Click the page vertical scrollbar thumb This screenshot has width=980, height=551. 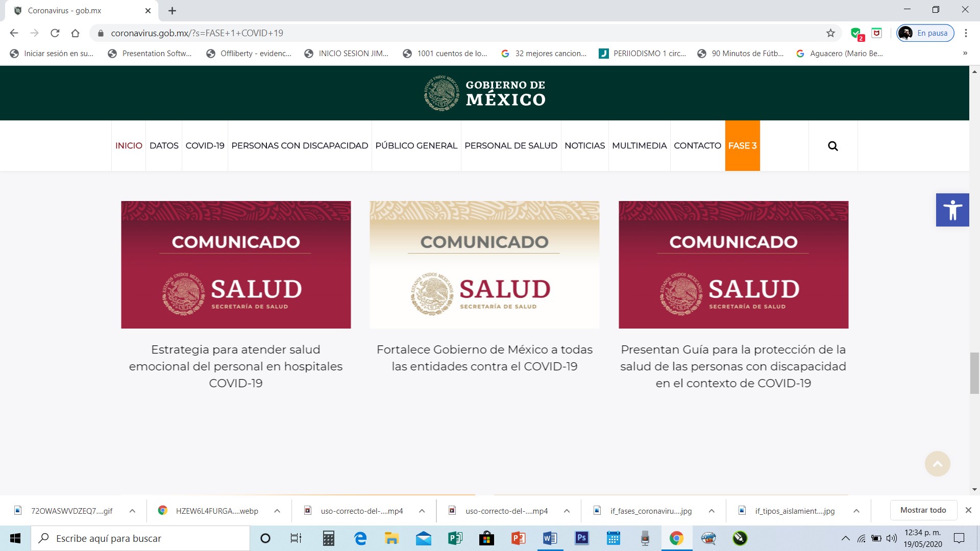coord(974,373)
